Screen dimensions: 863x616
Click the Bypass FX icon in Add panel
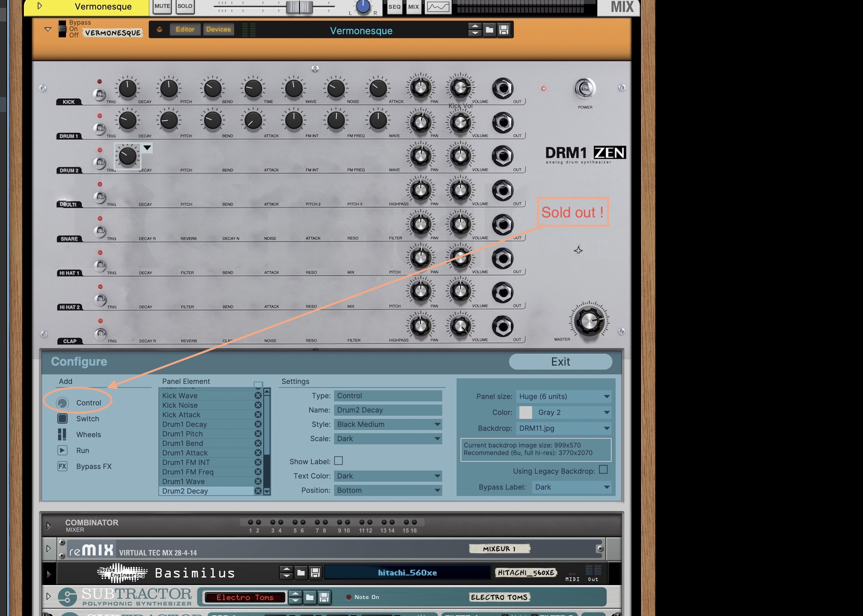tap(62, 466)
